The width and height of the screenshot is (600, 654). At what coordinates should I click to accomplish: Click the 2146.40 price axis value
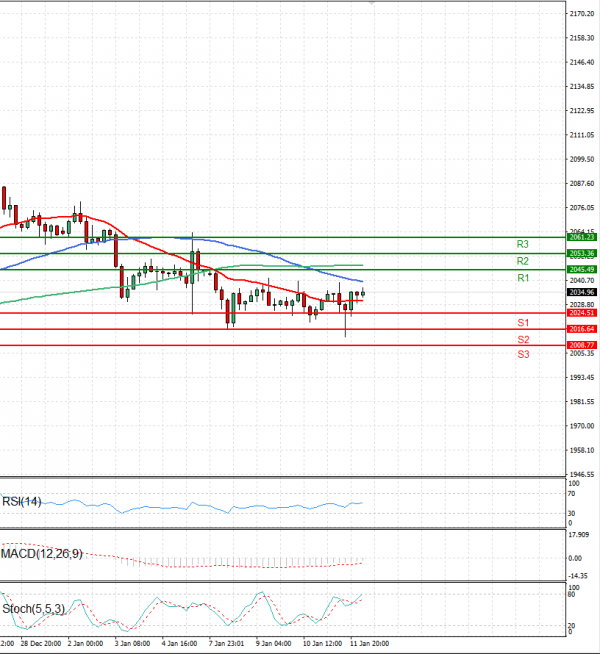582,62
